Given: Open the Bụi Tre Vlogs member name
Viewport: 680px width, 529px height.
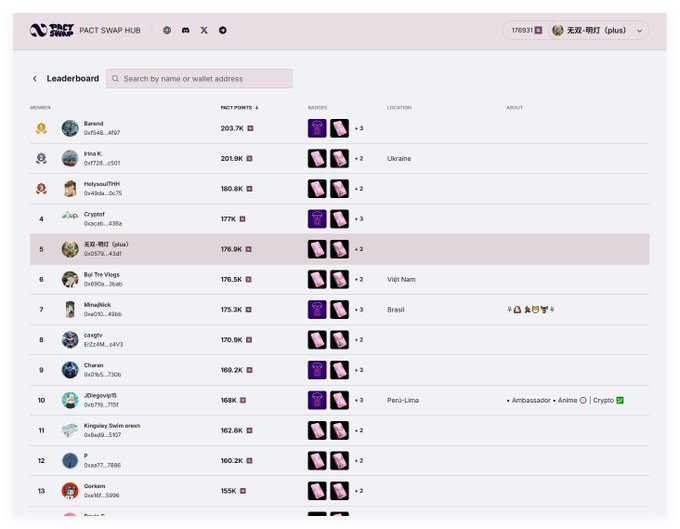Looking at the screenshot, I should [x=101, y=274].
